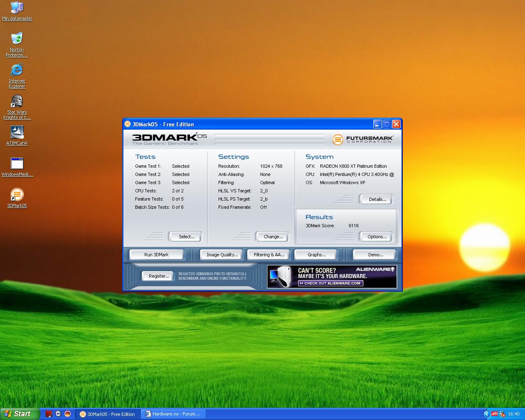The width and height of the screenshot is (525, 420).
Task: Expand hidden system tray icons arrow
Action: pos(486,414)
